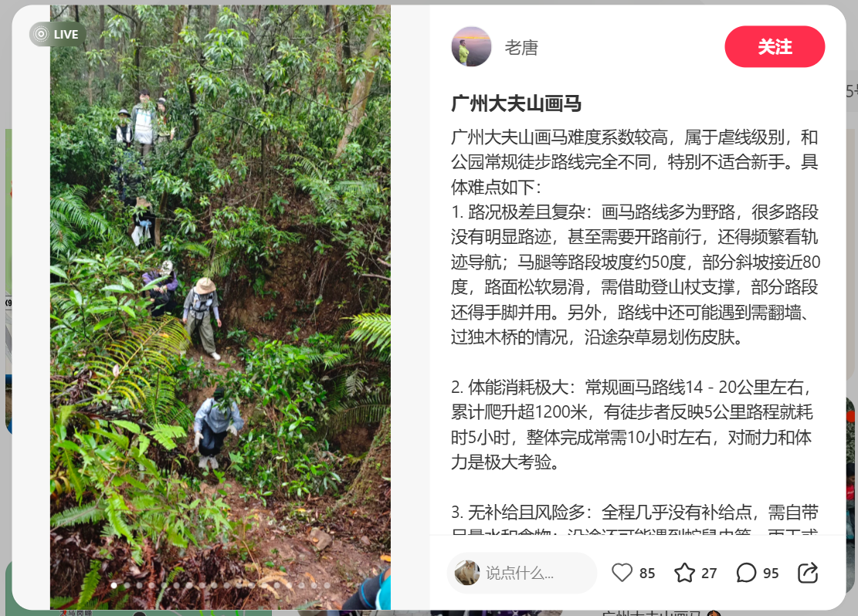Screen dimensions: 858x616
Task: Click the collect count 27
Action: point(709,574)
